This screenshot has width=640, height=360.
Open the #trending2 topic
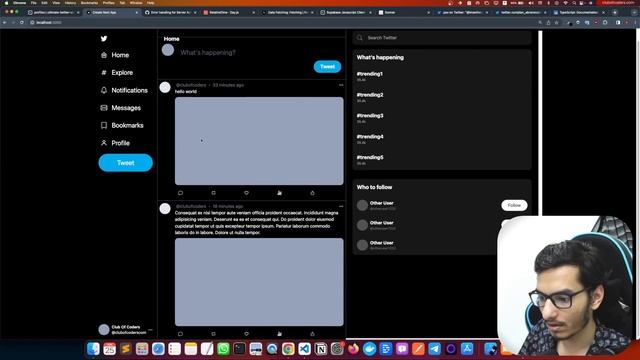370,95
